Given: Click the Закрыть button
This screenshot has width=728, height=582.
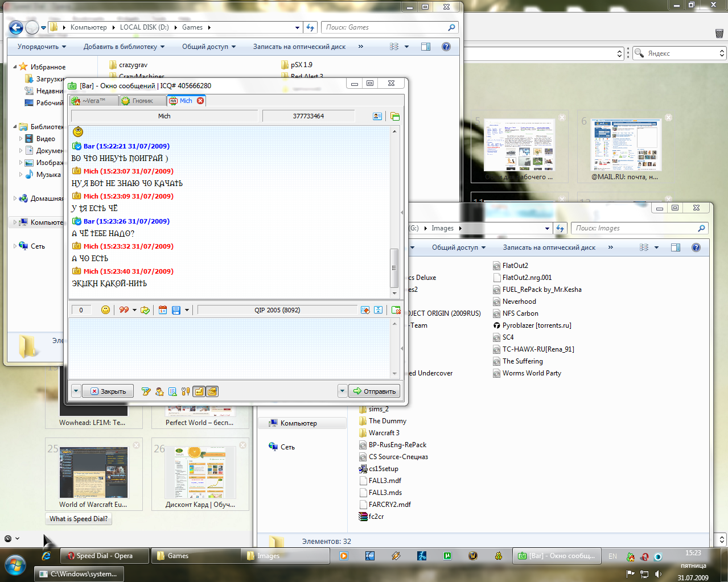Looking at the screenshot, I should point(108,391).
